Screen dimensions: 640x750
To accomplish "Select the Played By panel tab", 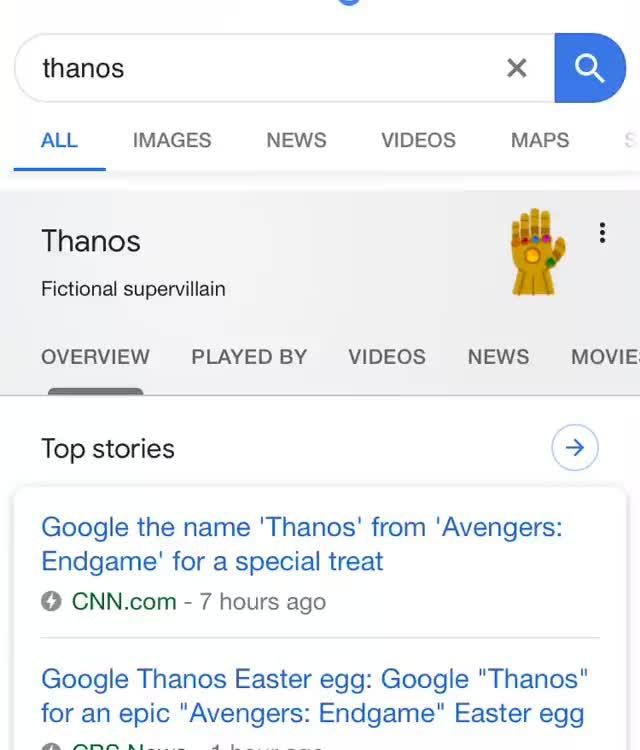I will (x=249, y=357).
